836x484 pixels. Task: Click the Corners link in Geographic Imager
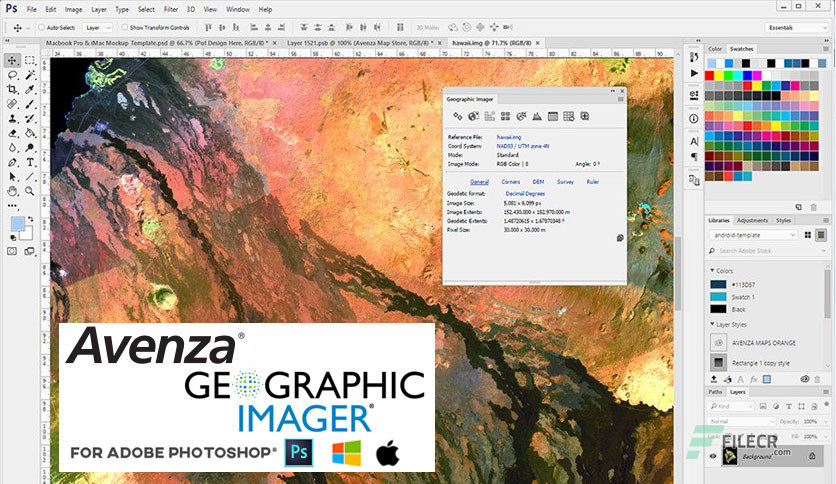510,182
